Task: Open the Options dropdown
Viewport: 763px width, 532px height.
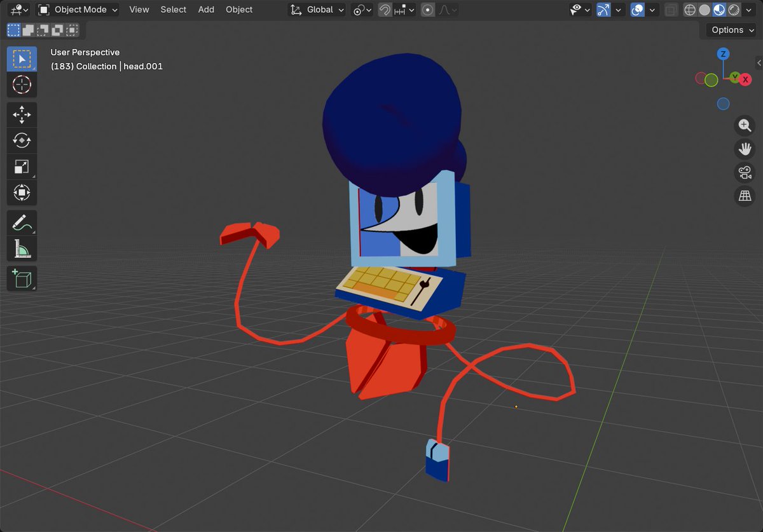Action: click(x=731, y=30)
